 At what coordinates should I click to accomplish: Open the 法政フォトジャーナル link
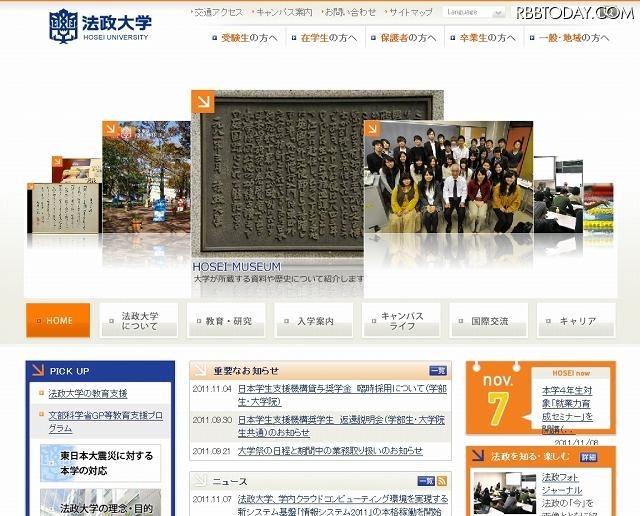[562, 483]
